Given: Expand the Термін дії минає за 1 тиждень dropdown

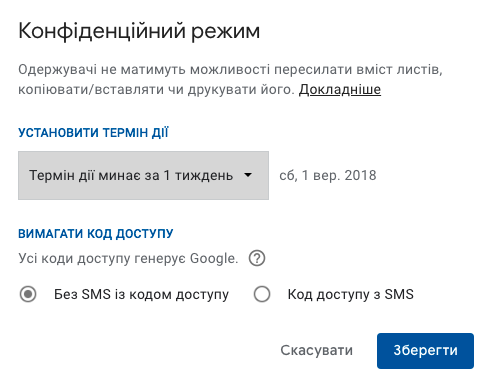Looking at the screenshot, I should coord(143,175).
